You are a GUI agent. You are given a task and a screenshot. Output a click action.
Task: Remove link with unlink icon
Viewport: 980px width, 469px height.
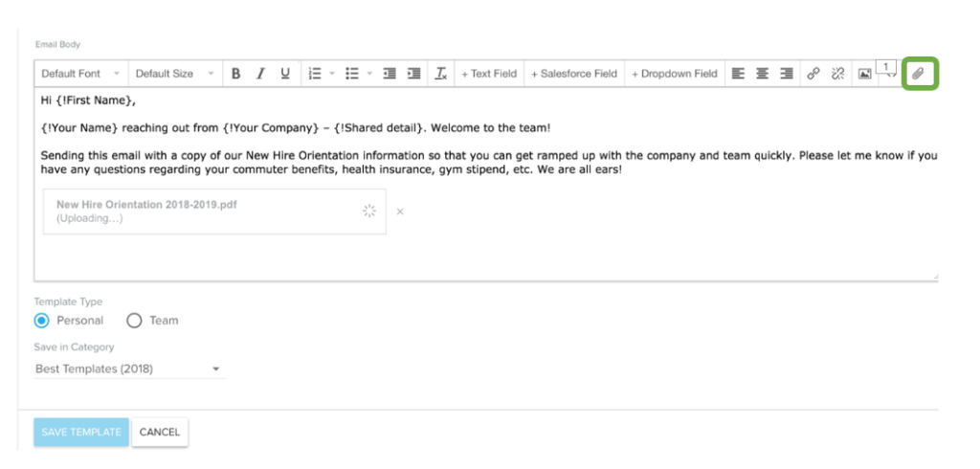point(838,74)
